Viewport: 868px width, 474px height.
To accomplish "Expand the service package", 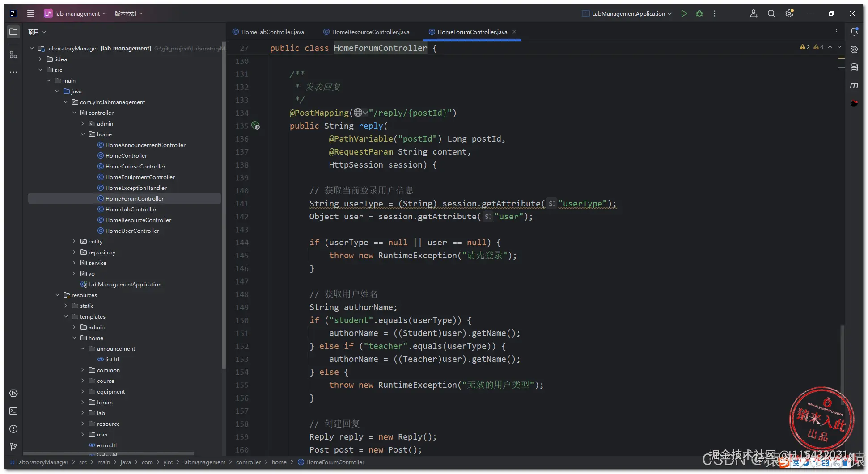I will tap(74, 263).
